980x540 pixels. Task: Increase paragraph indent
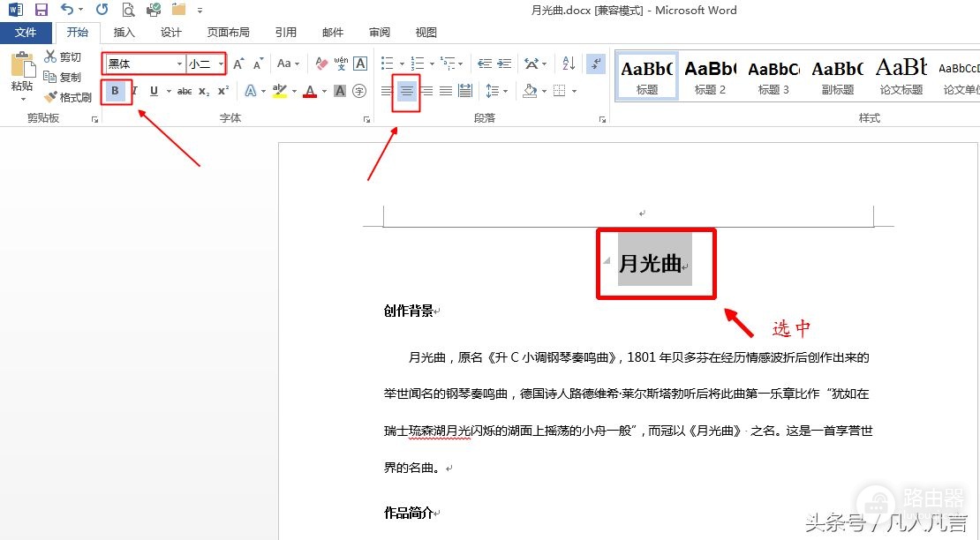[x=504, y=63]
